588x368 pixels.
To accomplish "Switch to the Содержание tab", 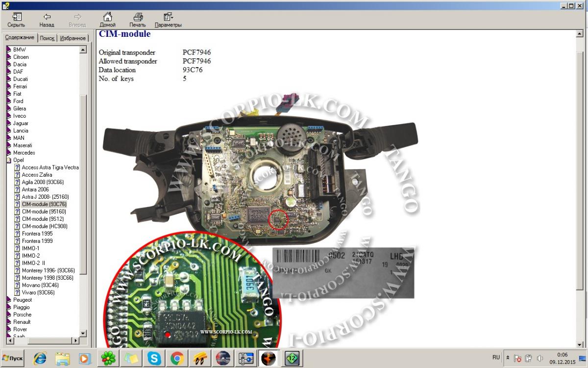I will 20,37.
